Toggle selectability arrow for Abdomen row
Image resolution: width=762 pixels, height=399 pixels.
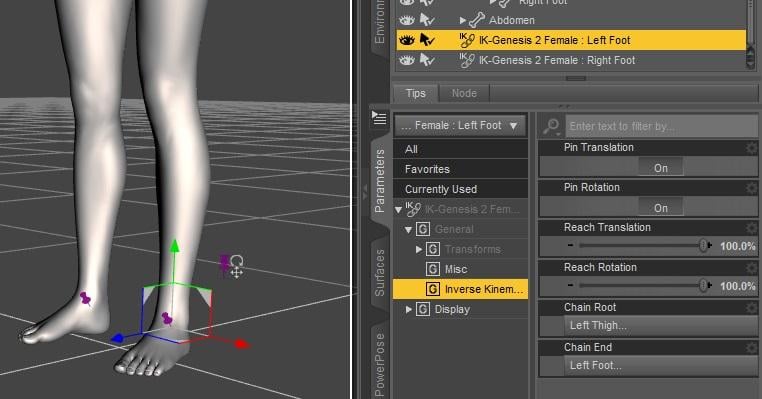[427, 20]
